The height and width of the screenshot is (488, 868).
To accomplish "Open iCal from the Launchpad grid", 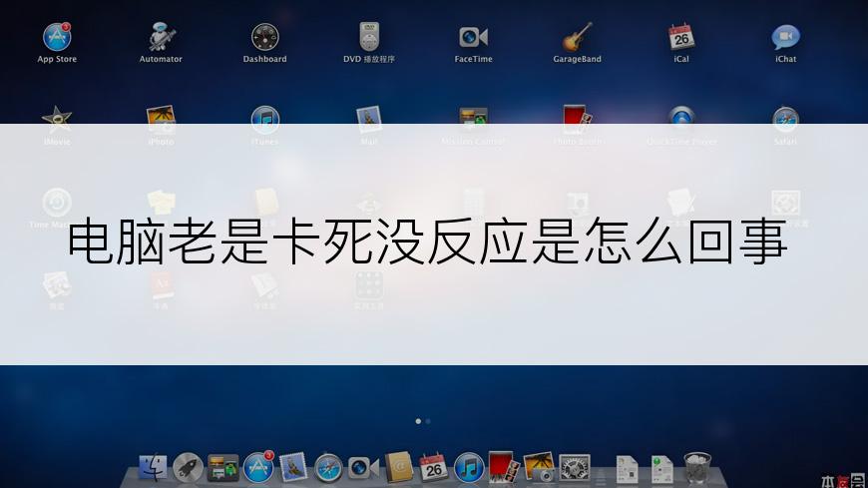I will click(x=681, y=37).
